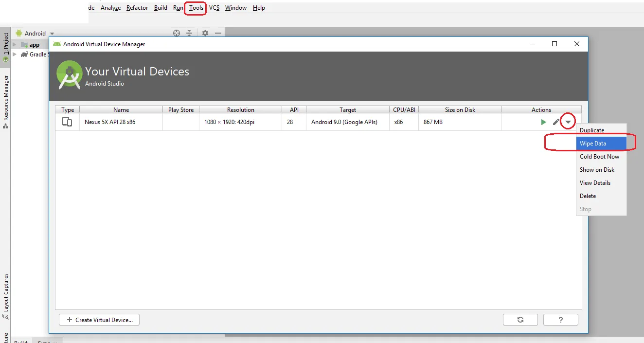Open the Run menu
This screenshot has width=644, height=343.
pos(178,8)
